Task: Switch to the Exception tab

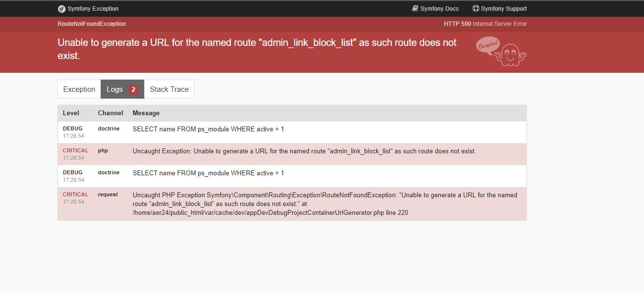Action: click(x=79, y=89)
